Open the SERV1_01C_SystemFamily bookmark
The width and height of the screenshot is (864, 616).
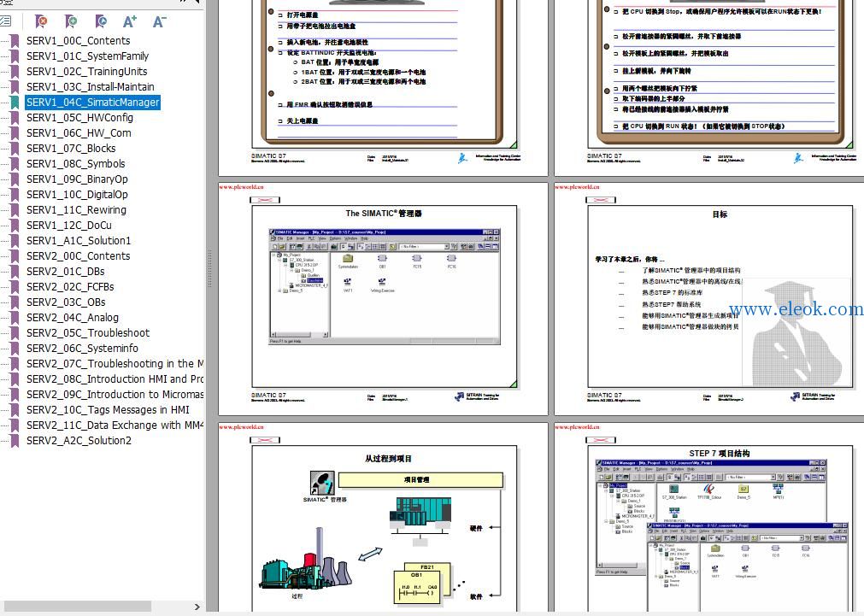(x=88, y=56)
